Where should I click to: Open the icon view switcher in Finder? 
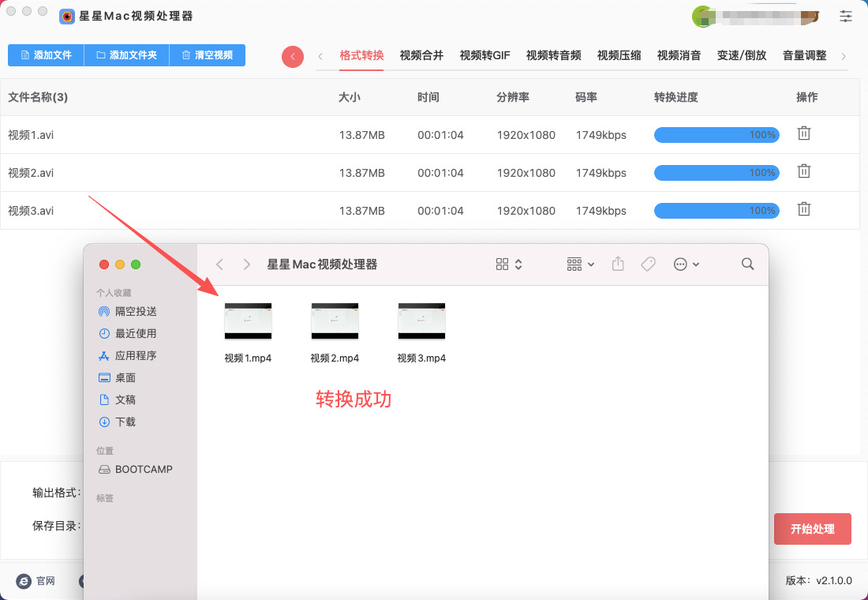tap(508, 264)
